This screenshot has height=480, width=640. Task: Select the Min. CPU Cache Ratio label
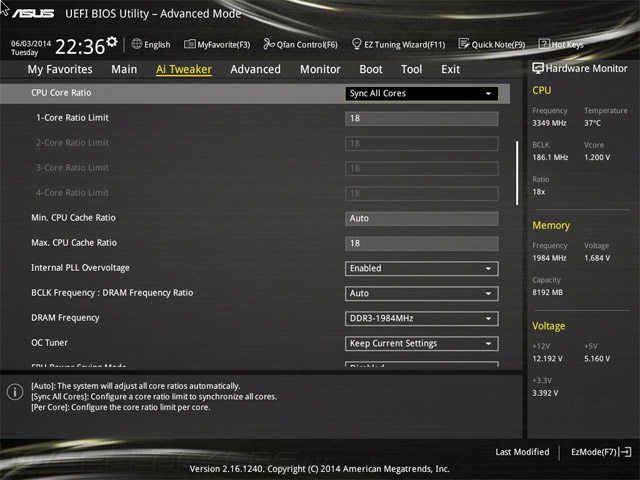tap(73, 218)
